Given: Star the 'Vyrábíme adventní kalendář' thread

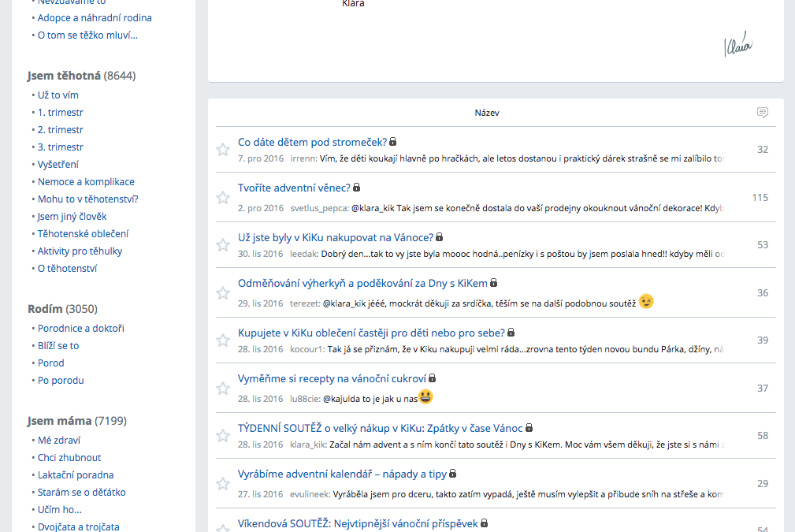Looking at the screenshot, I should click(223, 484).
